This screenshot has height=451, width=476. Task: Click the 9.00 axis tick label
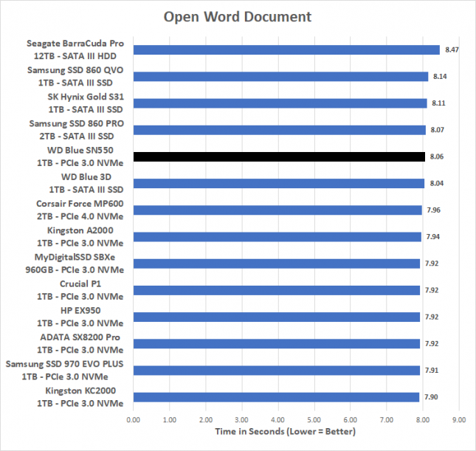[459, 420]
